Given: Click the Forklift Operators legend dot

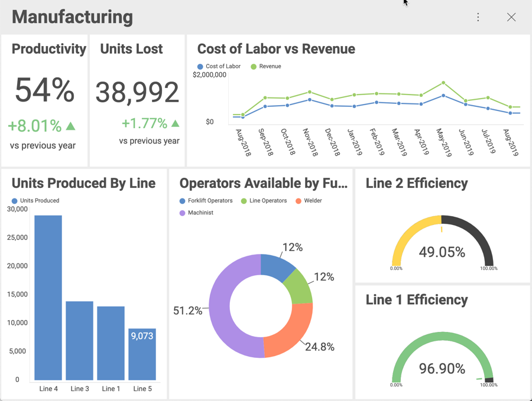Looking at the screenshot, I should (183, 201).
